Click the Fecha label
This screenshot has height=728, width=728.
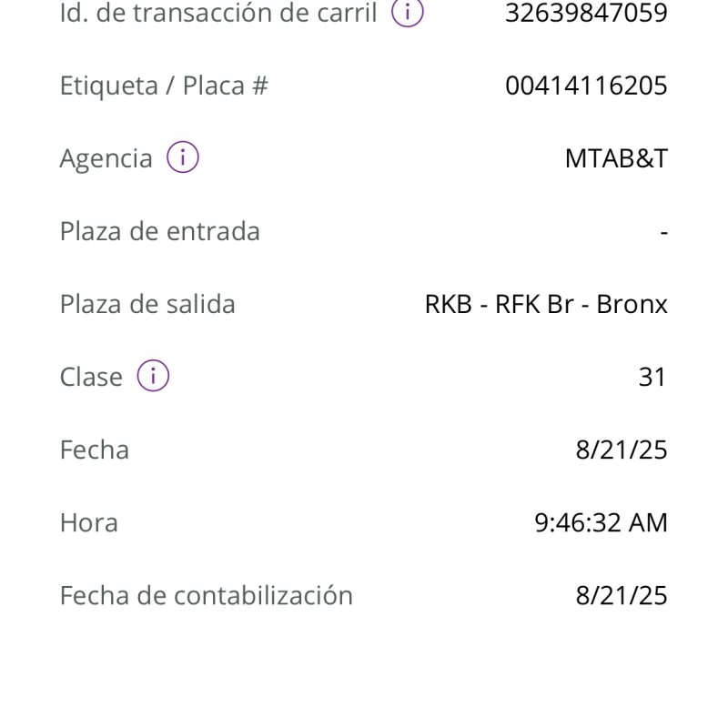coord(95,450)
